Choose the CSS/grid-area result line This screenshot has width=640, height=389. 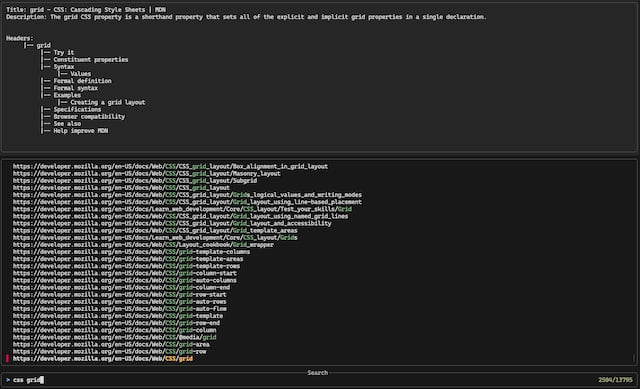pos(111,345)
